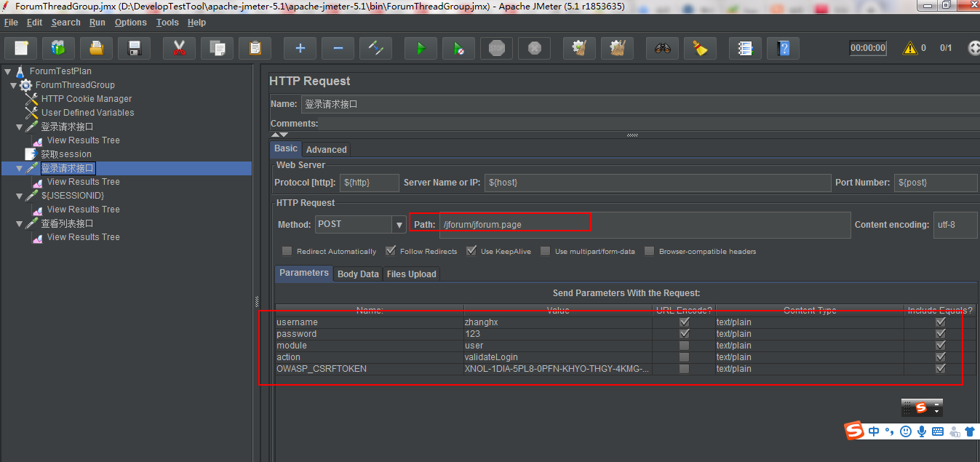Screen dimensions: 980x462
Task: Collapse the ForumTestPlan tree node
Action: pyautogui.click(x=7, y=71)
